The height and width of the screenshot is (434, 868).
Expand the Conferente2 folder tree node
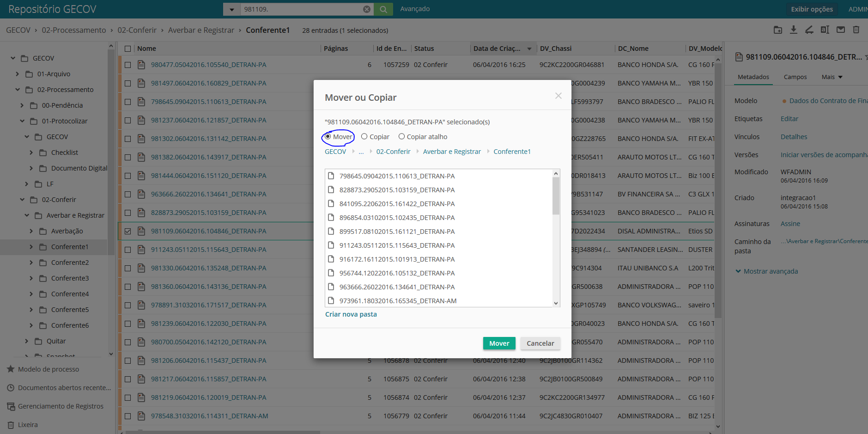(x=31, y=263)
